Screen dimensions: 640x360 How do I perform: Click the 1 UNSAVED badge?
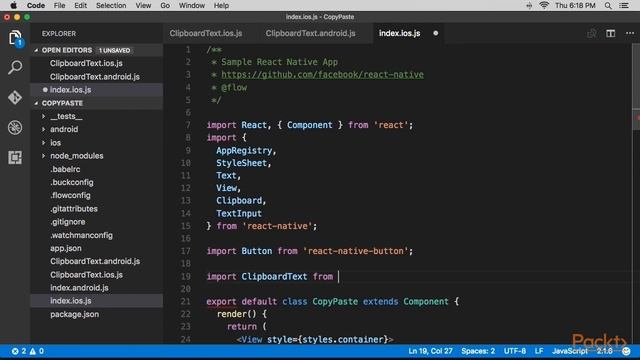(x=114, y=50)
